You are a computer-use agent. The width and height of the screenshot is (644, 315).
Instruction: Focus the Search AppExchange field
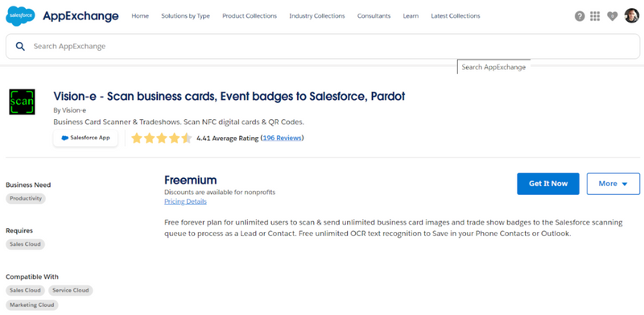point(323,46)
